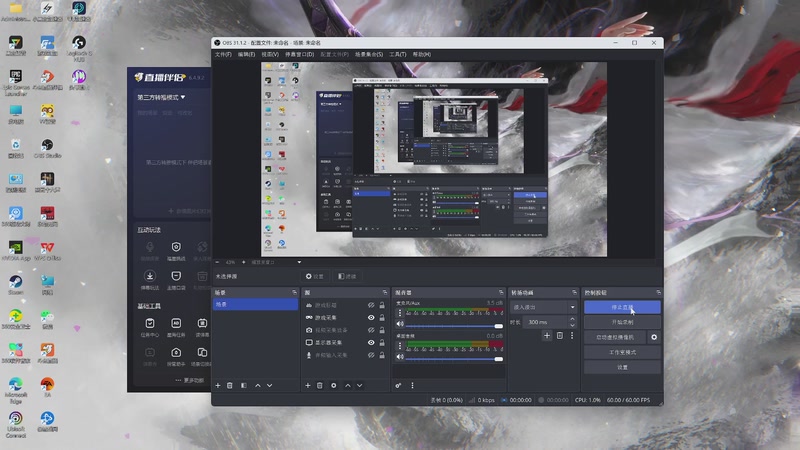800x450 pixels.
Task: Open Epic Games Launcher desktop shortcut
Action: pyautogui.click(x=16, y=83)
